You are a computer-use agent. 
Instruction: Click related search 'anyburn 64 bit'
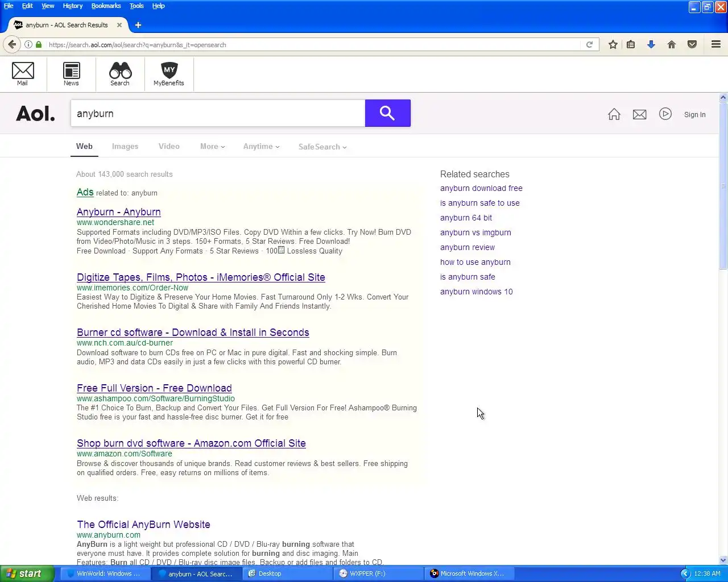coord(466,218)
